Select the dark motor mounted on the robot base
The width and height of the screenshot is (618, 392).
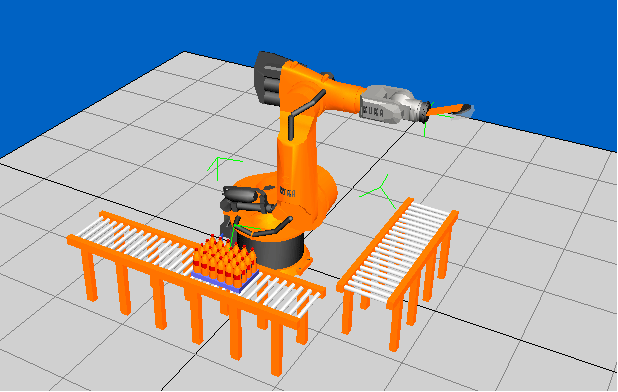coord(247,200)
